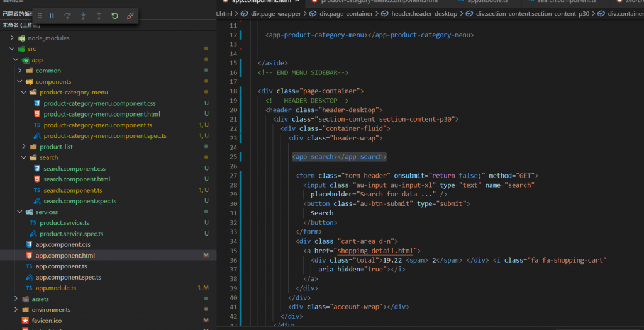
Task: Select app.component.ts in the file tree
Action: point(61,266)
